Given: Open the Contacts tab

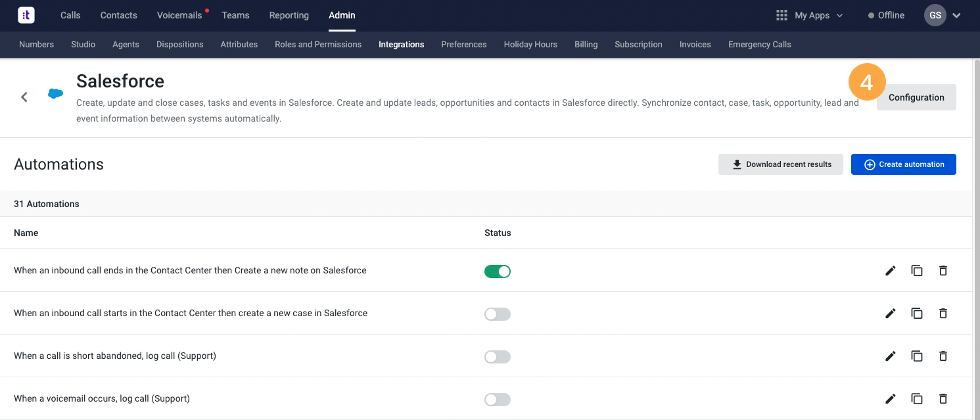Looking at the screenshot, I should (x=119, y=15).
